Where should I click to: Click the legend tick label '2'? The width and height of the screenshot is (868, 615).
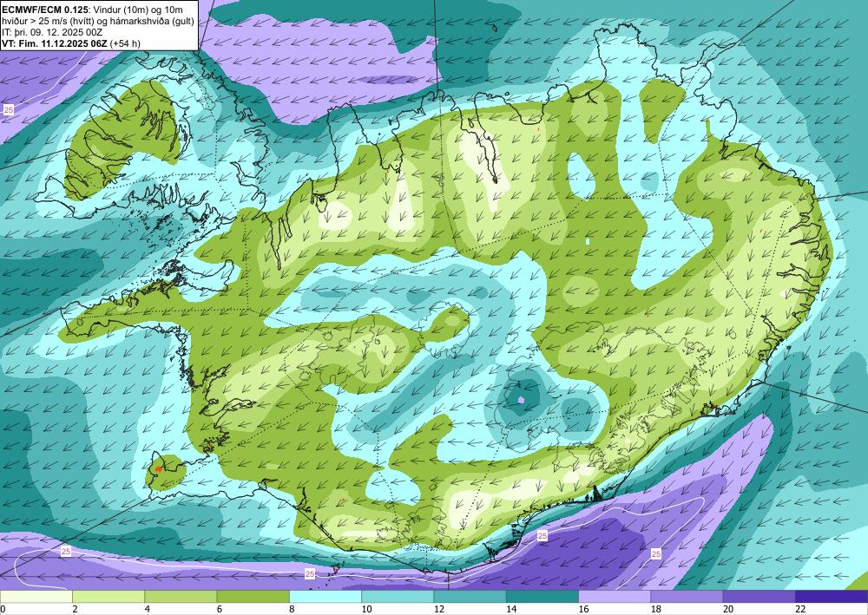tap(75, 609)
